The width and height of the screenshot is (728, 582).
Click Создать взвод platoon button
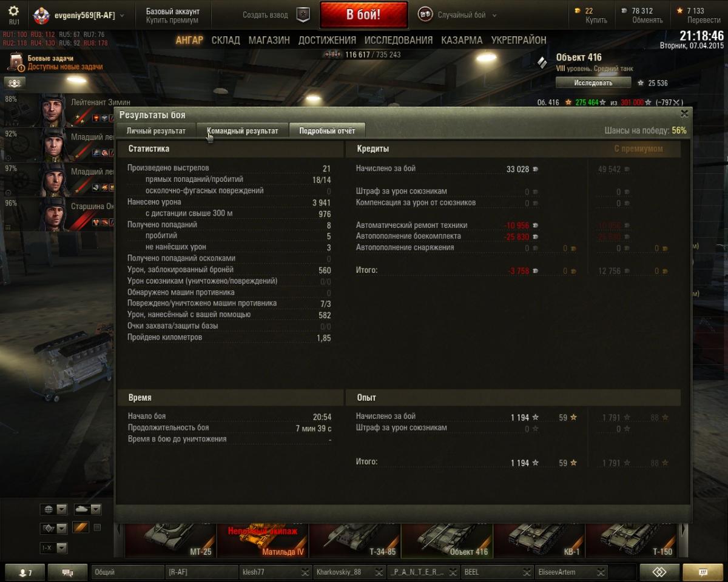coord(265,15)
